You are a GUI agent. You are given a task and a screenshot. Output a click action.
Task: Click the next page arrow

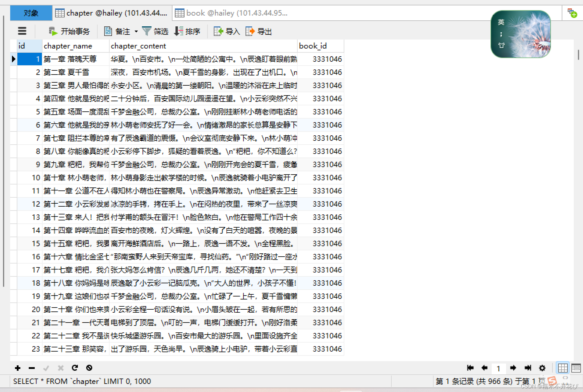click(513, 368)
